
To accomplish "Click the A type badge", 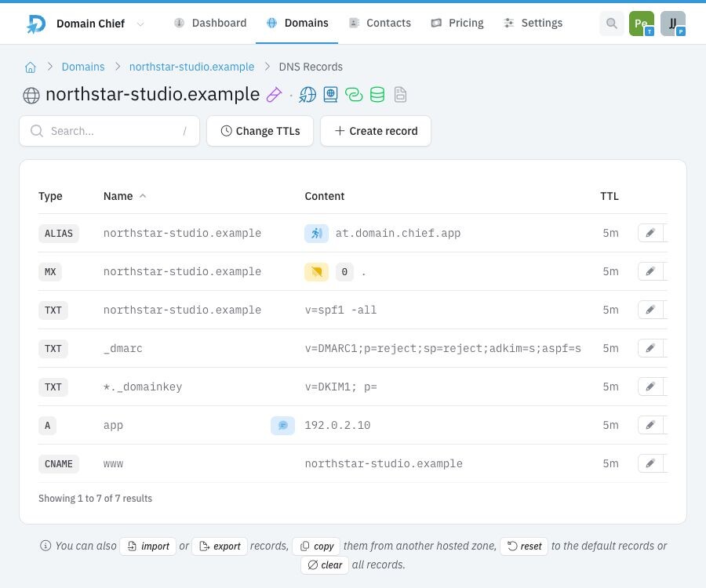I will [x=47, y=426].
